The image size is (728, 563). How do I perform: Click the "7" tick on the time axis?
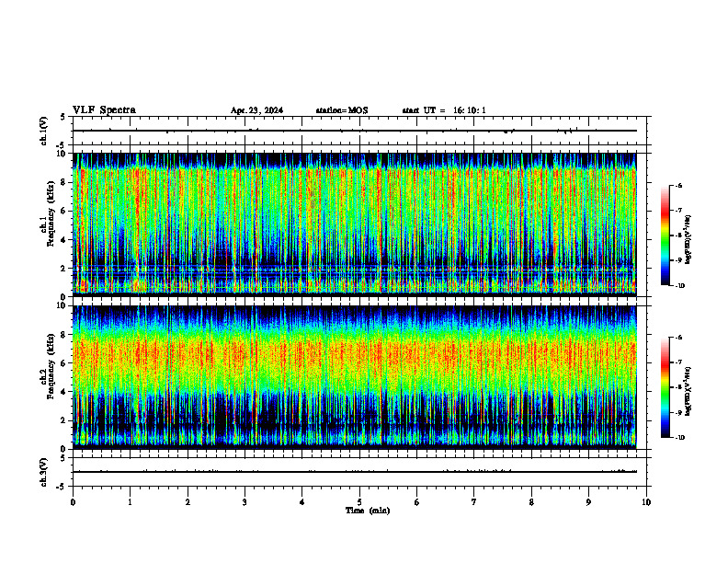[x=474, y=502]
